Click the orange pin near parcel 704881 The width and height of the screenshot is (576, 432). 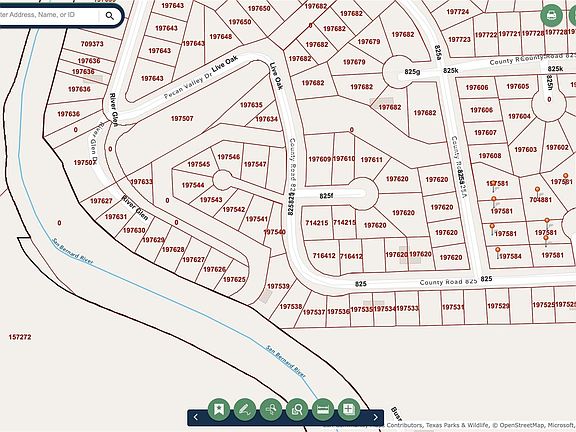[x=537, y=190]
